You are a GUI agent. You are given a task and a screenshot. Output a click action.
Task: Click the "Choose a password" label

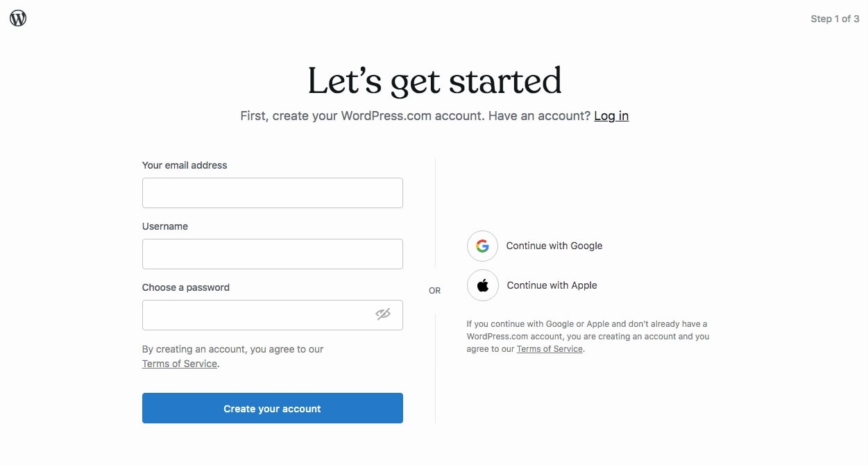click(x=186, y=287)
